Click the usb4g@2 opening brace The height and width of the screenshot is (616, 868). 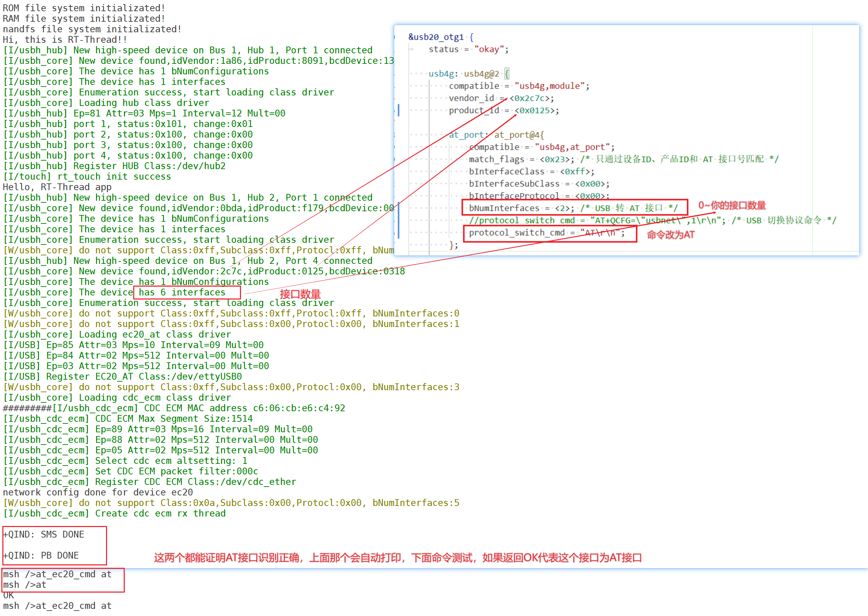(507, 73)
